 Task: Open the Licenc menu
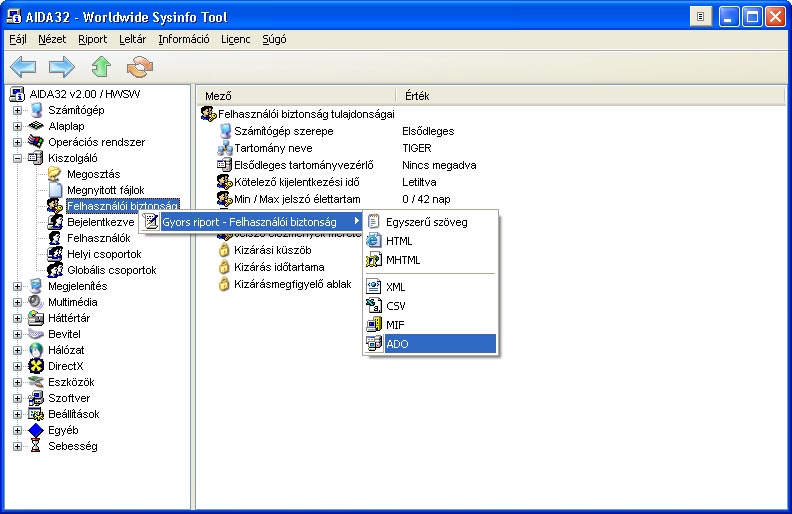coord(235,39)
